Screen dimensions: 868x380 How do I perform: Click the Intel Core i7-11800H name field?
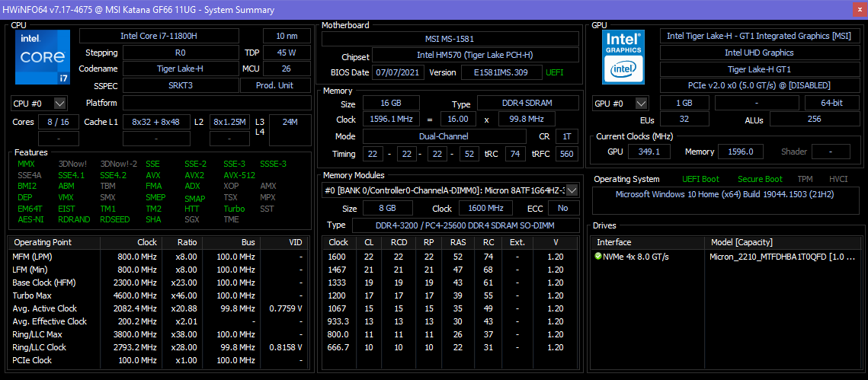click(159, 36)
